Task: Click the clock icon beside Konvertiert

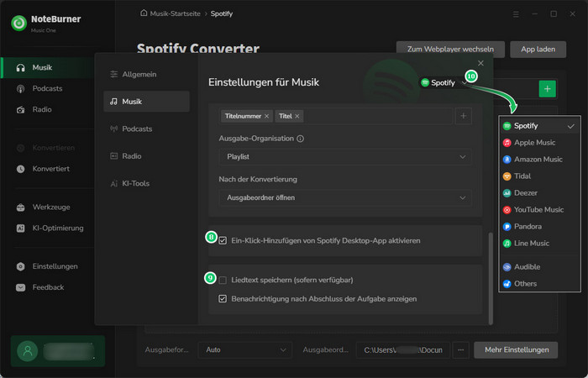Action: coord(21,169)
